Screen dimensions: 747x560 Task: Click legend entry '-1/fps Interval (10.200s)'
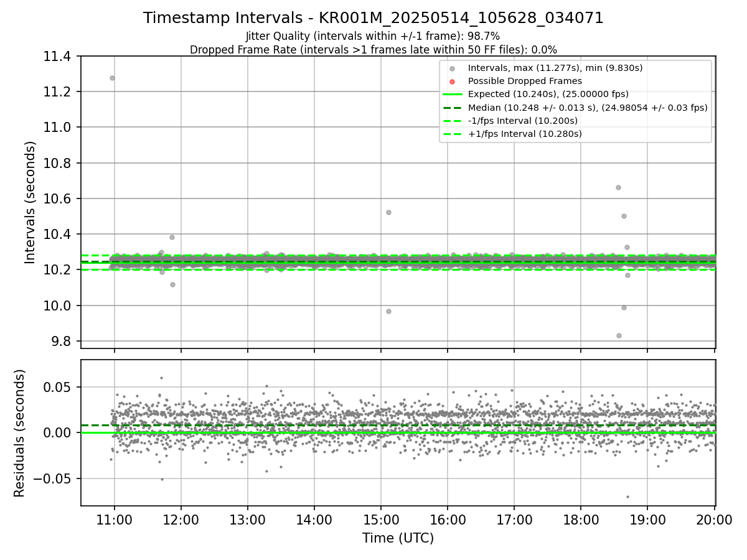tap(523, 120)
